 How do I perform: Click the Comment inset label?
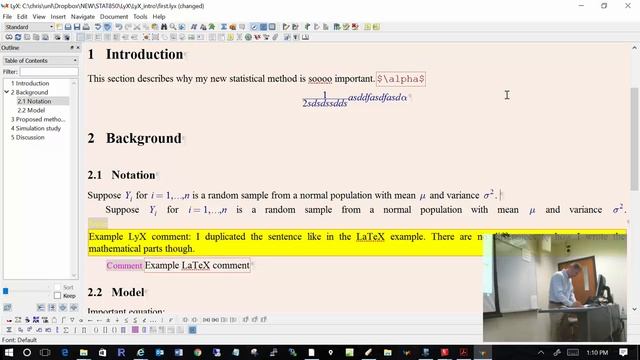[124, 265]
